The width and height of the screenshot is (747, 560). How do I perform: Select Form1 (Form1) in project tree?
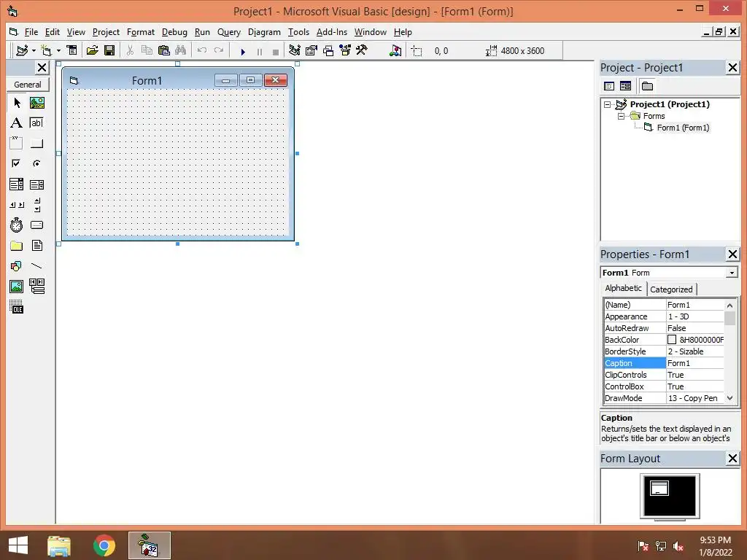click(x=683, y=128)
